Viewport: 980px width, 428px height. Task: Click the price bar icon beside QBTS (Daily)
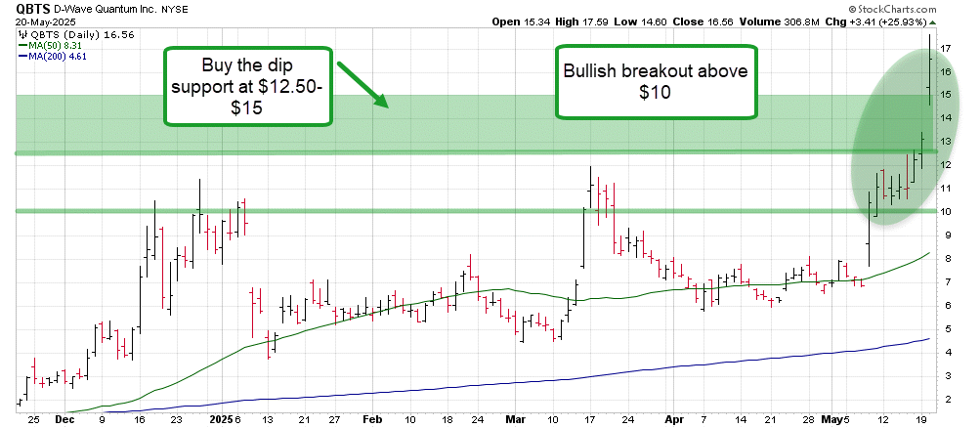point(22,32)
